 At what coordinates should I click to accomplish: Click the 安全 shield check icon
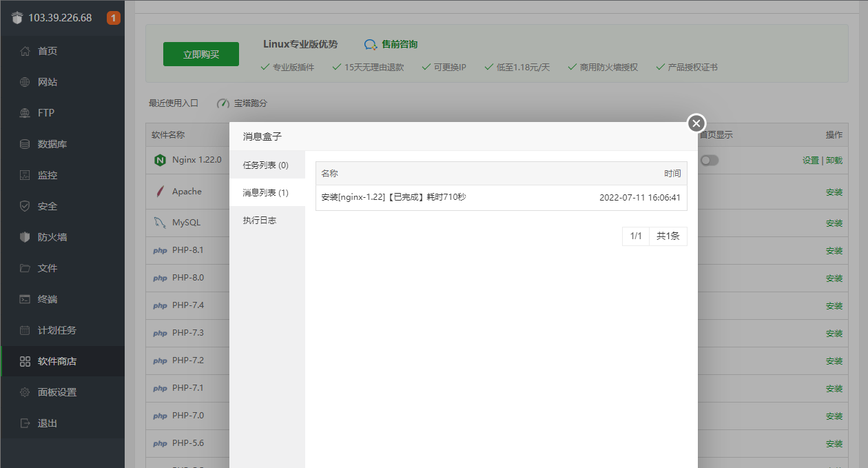(x=25, y=206)
